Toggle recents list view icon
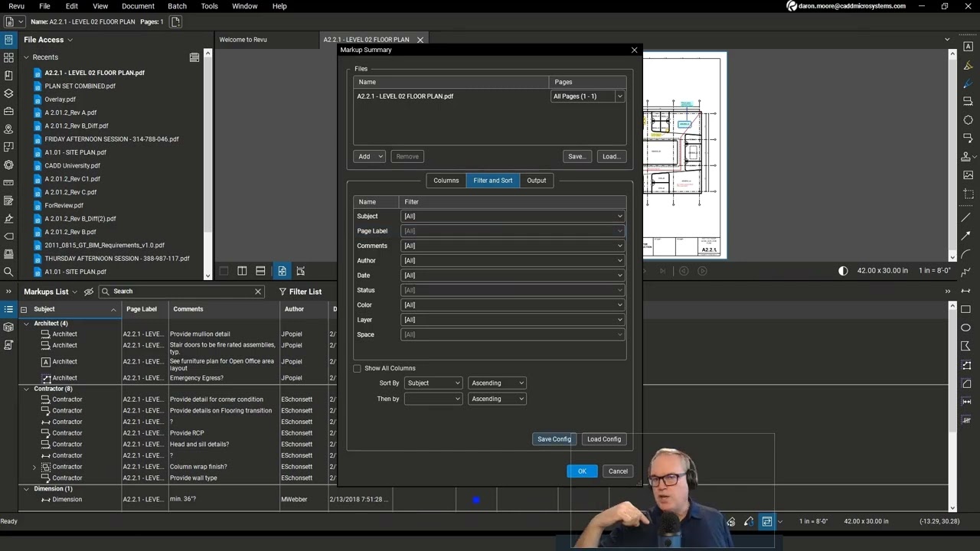 tap(194, 57)
